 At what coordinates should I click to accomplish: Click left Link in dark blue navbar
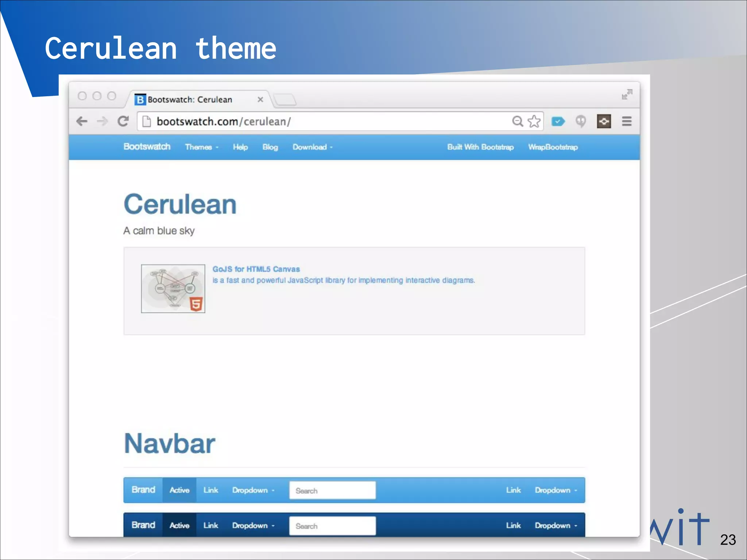[x=211, y=525]
